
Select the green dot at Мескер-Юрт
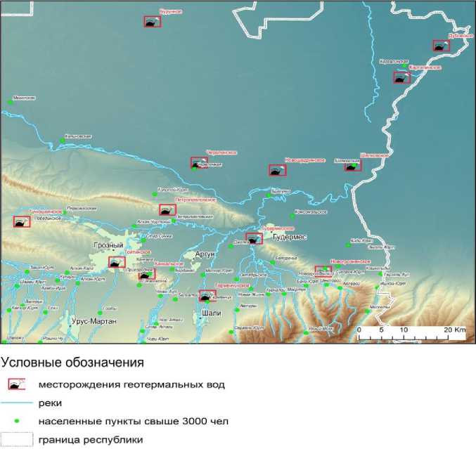tap(203, 275)
